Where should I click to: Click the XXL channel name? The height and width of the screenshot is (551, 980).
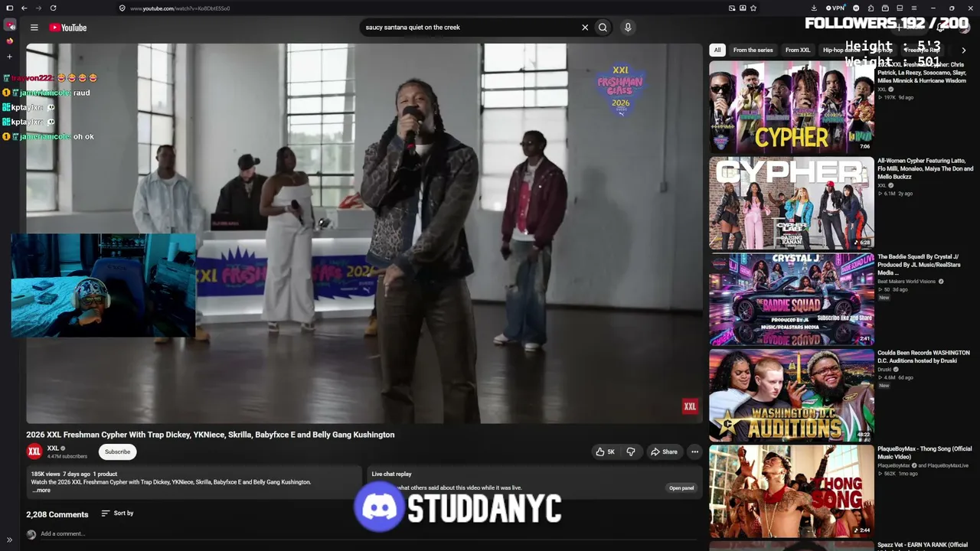click(x=53, y=448)
